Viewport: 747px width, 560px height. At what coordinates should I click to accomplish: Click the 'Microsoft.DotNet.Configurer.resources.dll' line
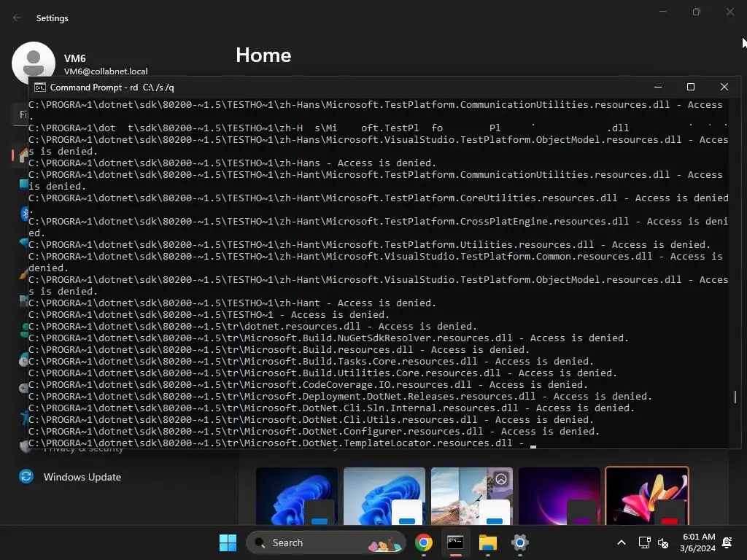tap(314, 432)
